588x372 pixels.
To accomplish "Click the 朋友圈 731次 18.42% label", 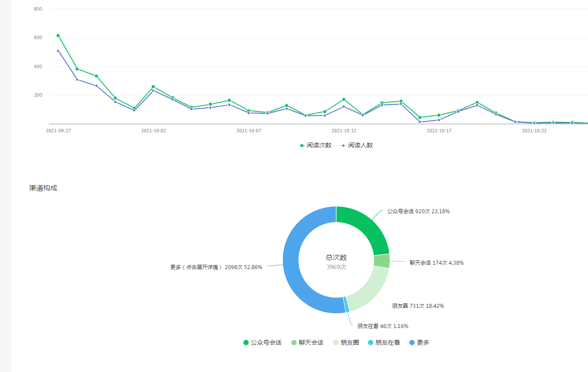I will pos(418,306).
